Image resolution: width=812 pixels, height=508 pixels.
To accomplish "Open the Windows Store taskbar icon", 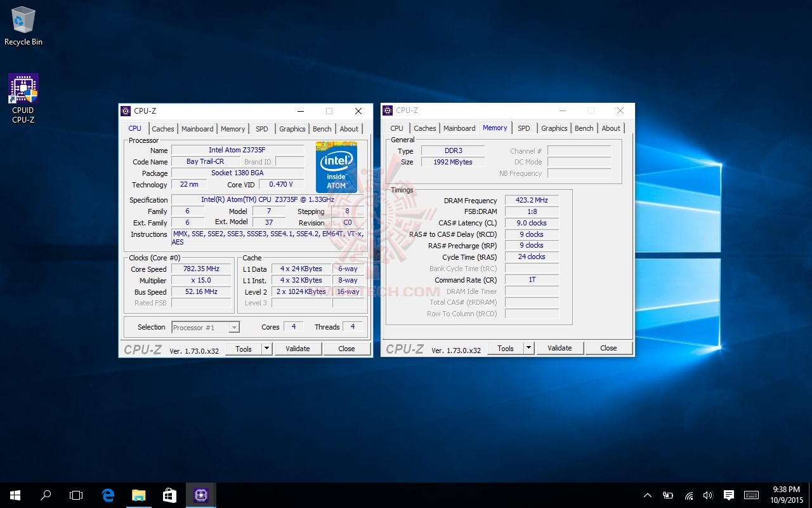I will pyautogui.click(x=169, y=495).
